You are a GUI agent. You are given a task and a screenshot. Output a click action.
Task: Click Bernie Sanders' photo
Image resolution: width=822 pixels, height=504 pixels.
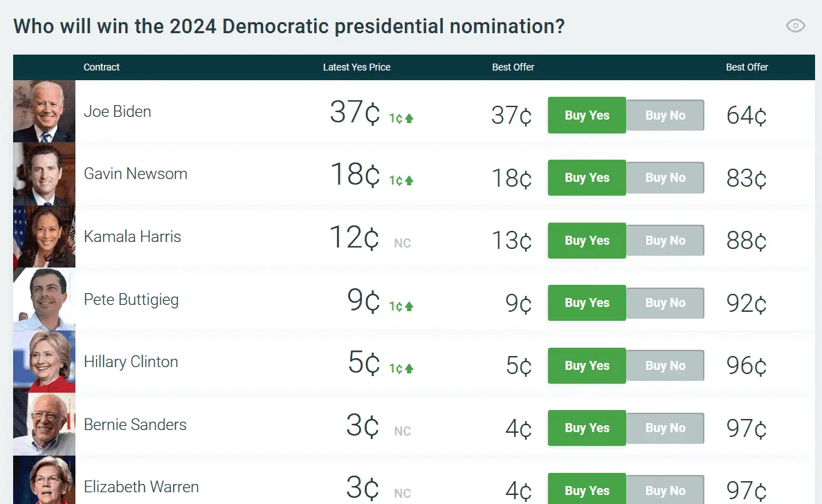[44, 424]
